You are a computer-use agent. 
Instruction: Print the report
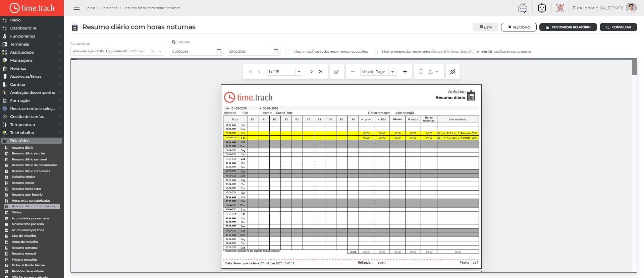click(421, 72)
